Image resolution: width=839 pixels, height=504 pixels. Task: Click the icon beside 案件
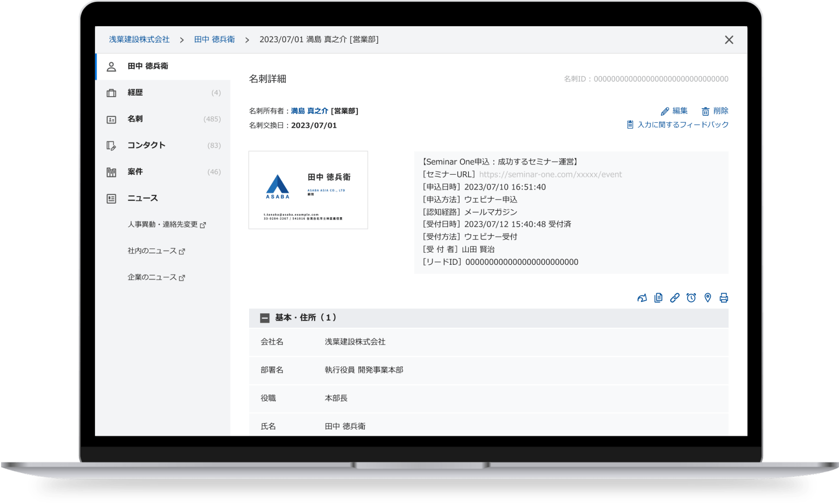[111, 172]
